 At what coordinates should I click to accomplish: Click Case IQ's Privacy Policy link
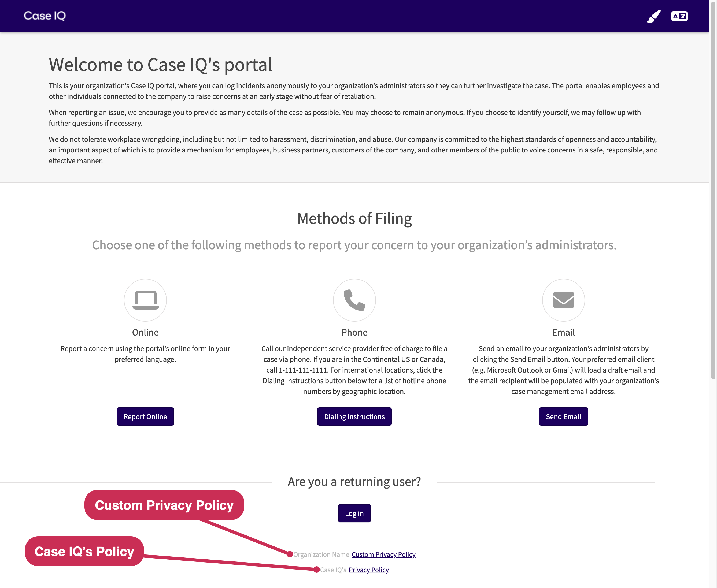click(x=368, y=570)
